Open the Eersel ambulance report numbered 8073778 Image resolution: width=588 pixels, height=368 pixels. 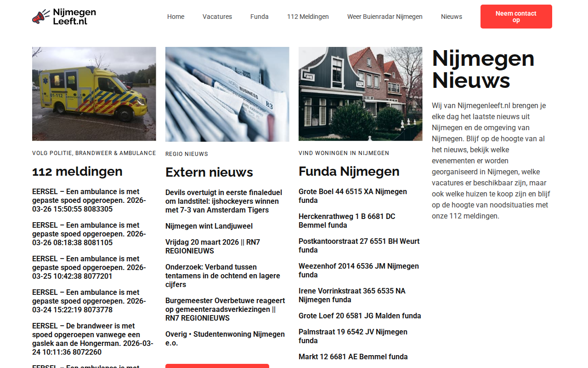[89, 301]
